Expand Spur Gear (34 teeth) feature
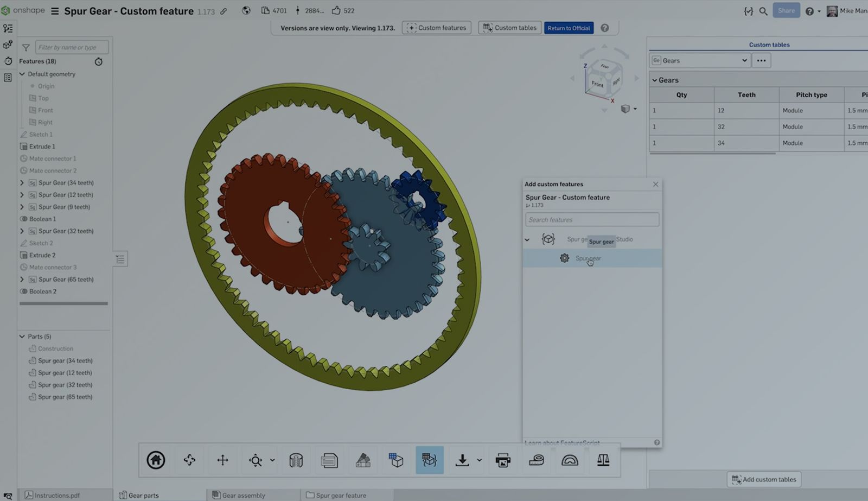Image resolution: width=868 pixels, height=501 pixels. coord(22,183)
